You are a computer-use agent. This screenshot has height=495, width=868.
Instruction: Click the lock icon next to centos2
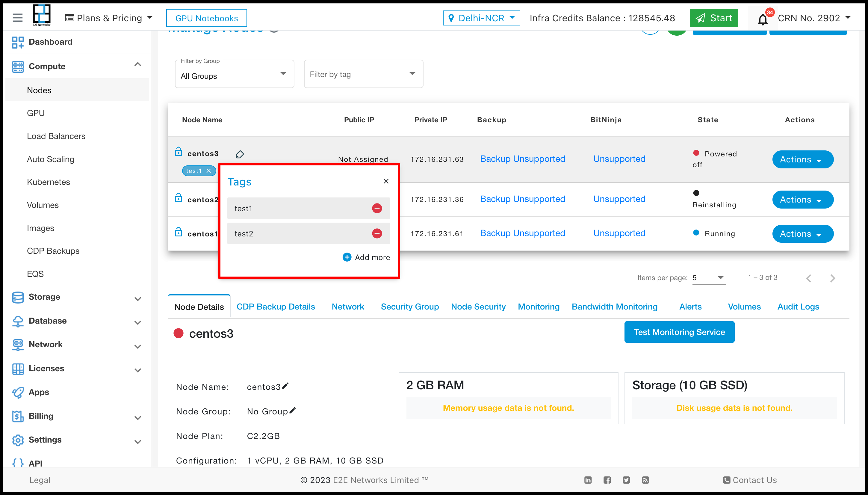tap(178, 198)
